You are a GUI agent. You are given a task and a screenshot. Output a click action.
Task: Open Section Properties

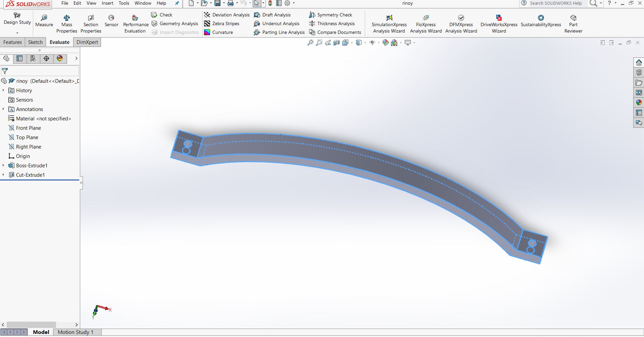[91, 24]
